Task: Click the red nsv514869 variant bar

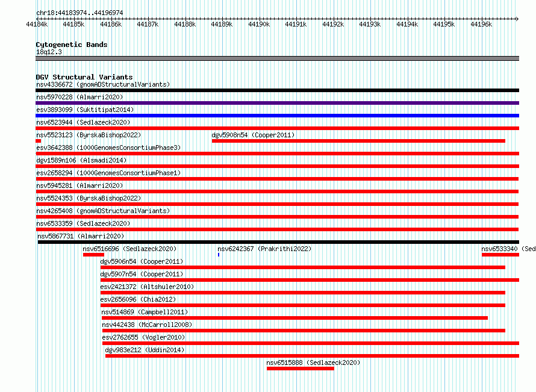Action: 294,318
